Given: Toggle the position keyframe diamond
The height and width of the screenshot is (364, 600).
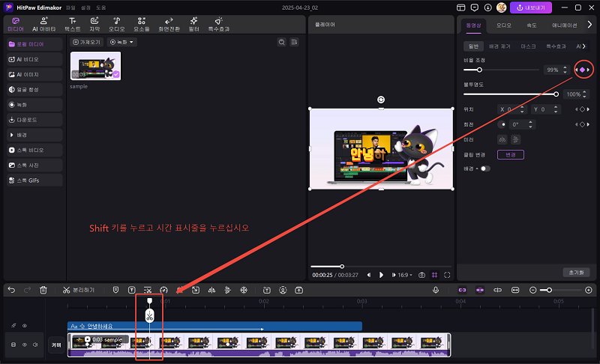Looking at the screenshot, I should coord(582,109).
